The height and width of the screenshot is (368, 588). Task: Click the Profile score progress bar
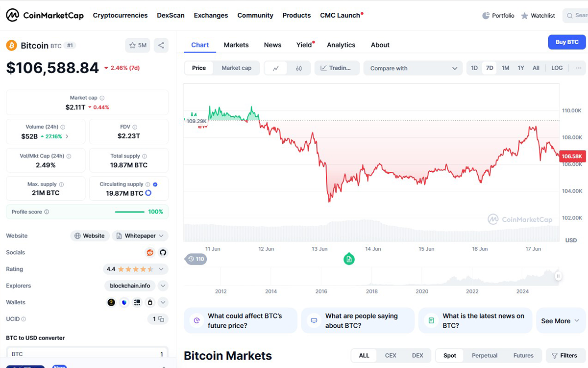(129, 212)
